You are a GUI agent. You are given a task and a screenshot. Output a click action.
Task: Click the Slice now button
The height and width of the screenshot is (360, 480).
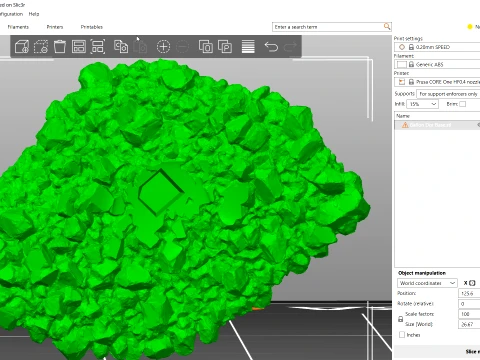tap(437, 352)
